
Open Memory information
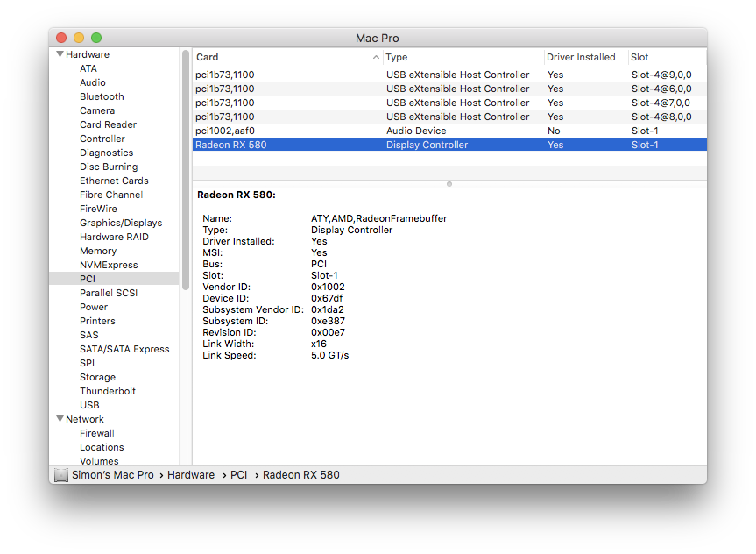[x=98, y=251]
